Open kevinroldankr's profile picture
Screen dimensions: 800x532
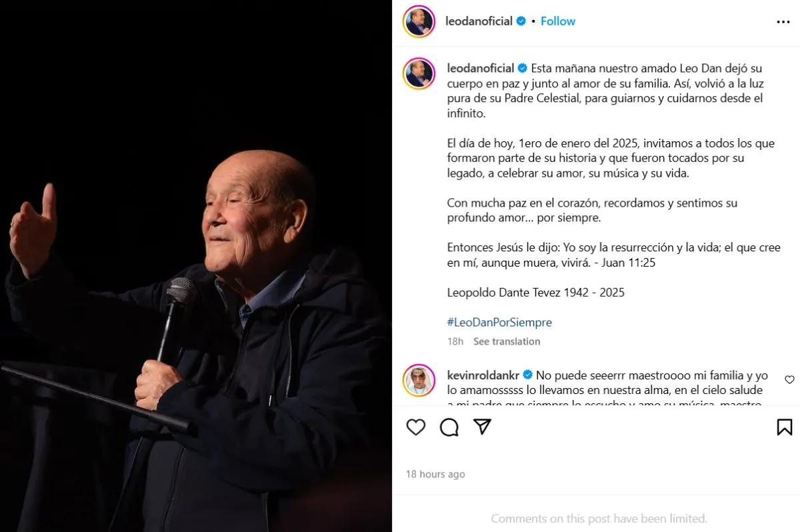(419, 380)
